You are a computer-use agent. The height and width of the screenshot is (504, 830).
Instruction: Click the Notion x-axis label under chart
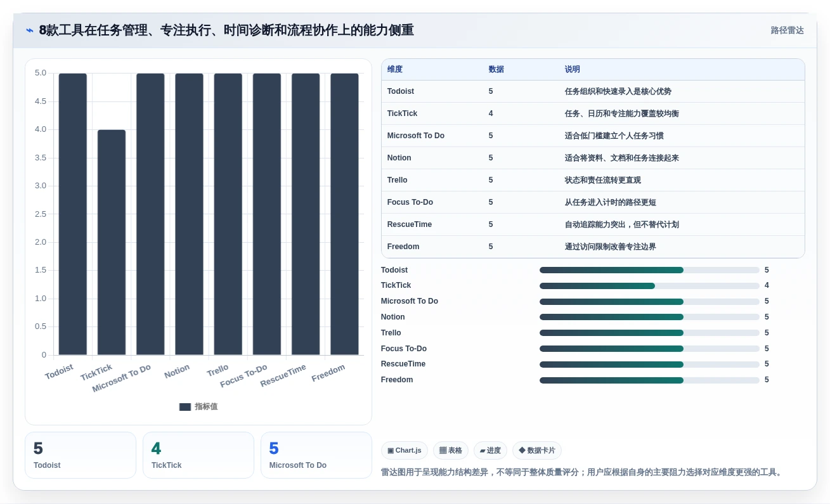pos(177,372)
